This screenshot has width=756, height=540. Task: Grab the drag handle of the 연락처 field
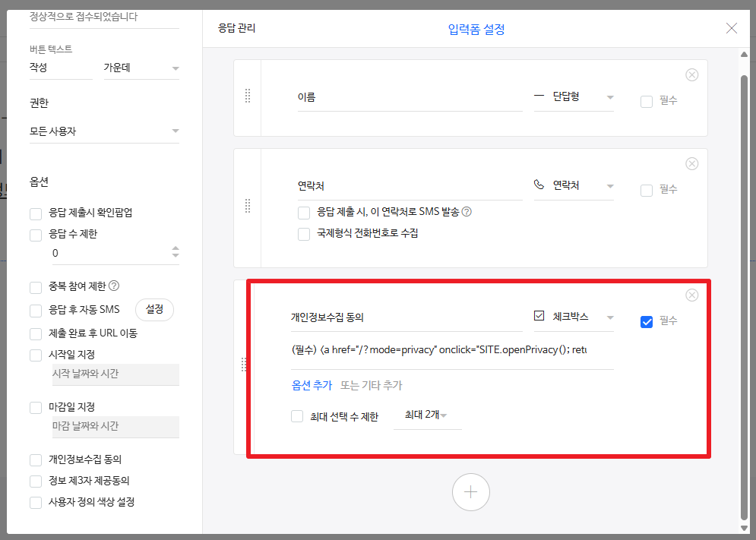pos(248,206)
